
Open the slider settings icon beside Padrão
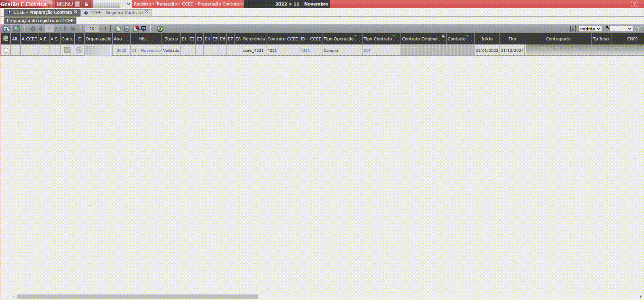tap(573, 29)
